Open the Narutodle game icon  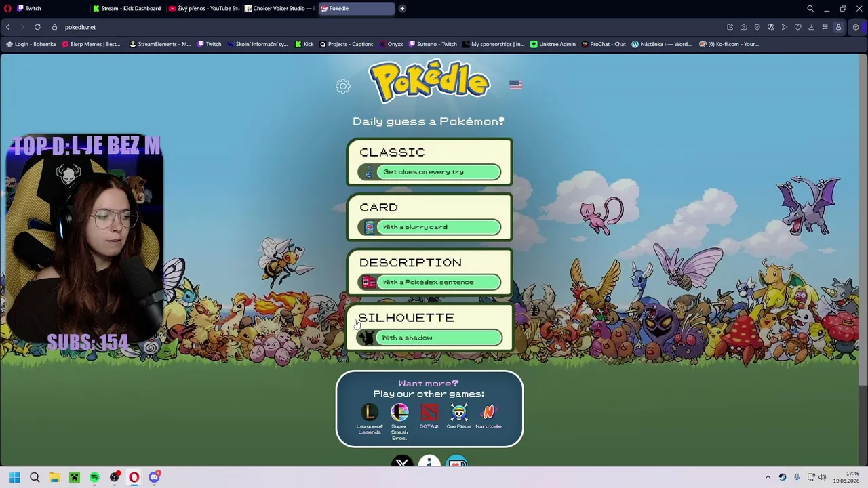click(488, 412)
